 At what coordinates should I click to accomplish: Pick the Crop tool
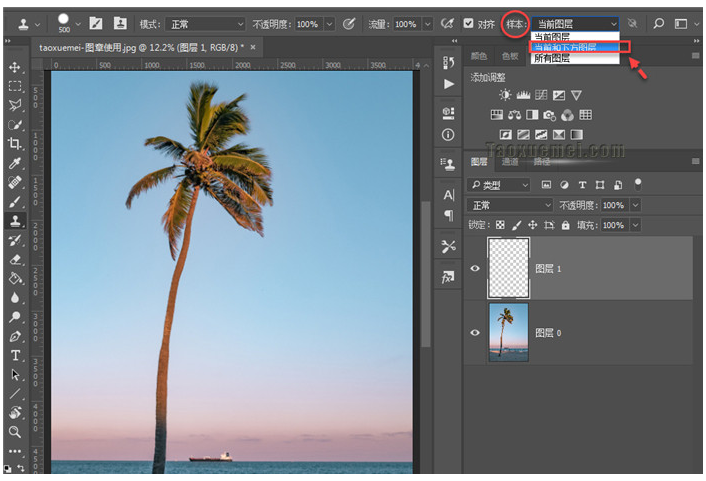[x=15, y=144]
